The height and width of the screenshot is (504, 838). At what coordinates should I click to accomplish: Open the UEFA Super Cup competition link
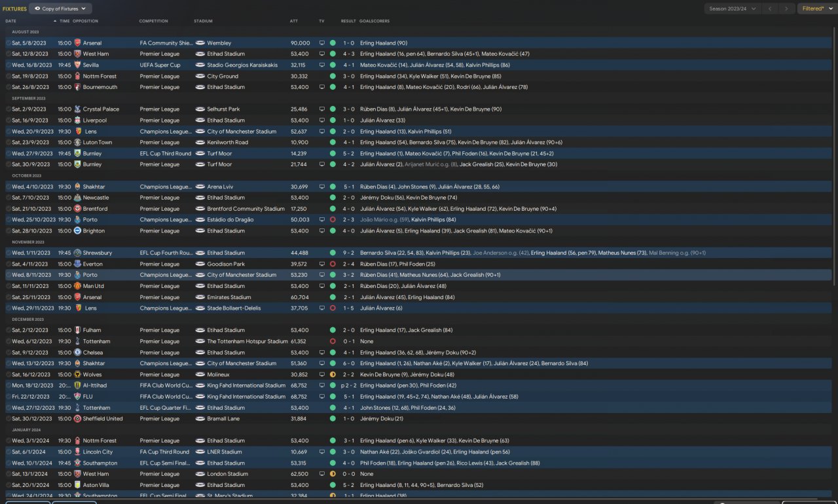coord(160,65)
